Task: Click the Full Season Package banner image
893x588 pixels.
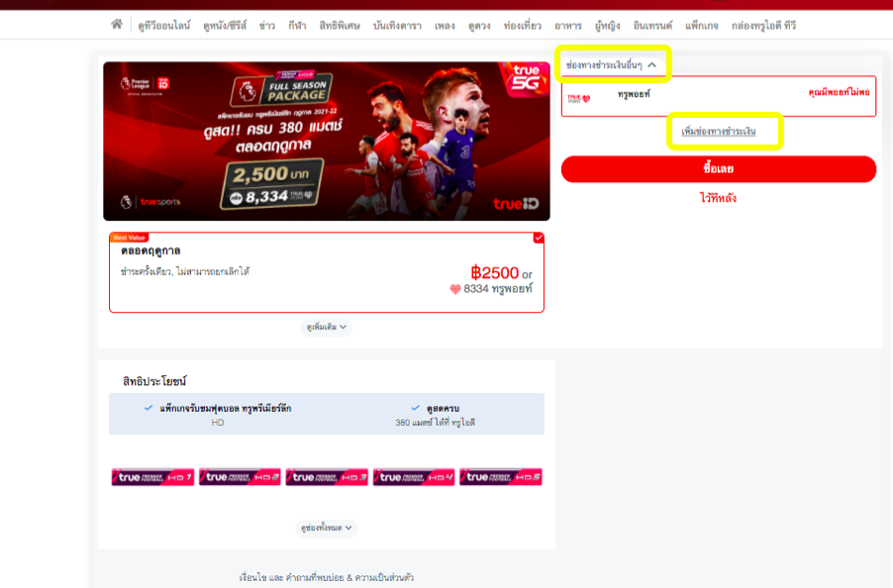Action: (x=327, y=142)
